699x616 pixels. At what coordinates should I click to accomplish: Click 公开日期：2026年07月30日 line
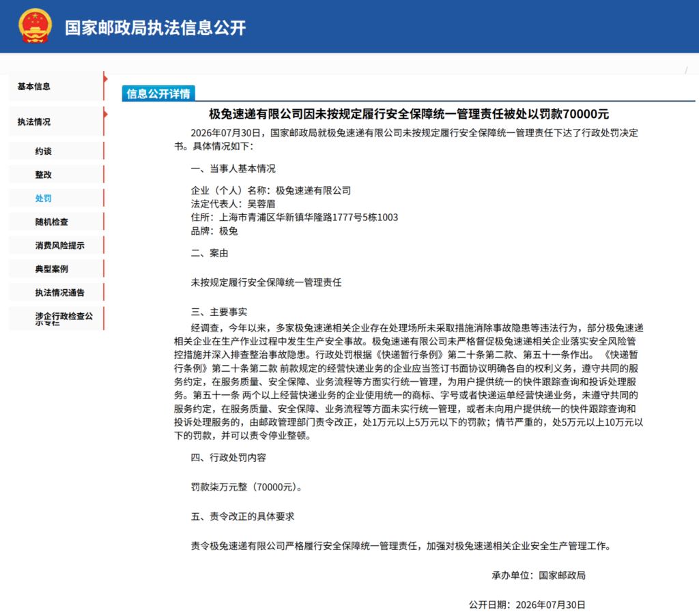(x=527, y=604)
